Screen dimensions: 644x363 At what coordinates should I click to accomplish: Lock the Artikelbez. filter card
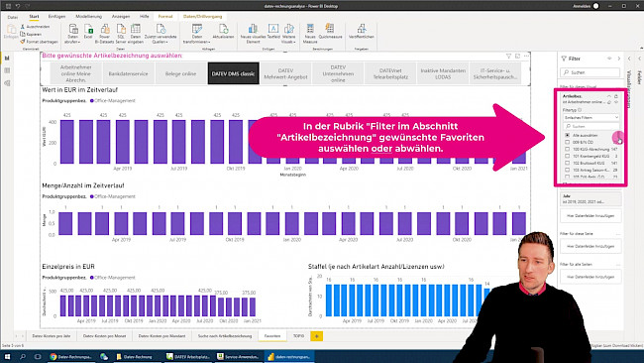(615, 96)
